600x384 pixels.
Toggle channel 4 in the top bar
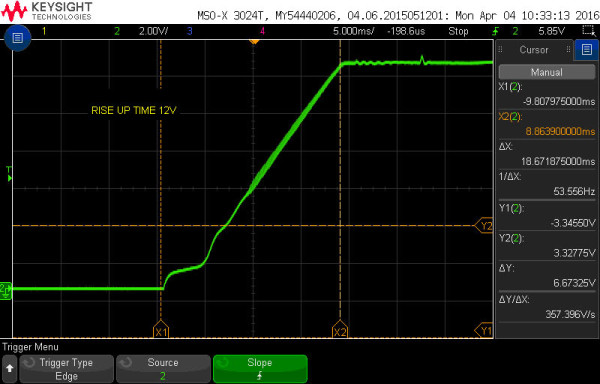click(262, 31)
